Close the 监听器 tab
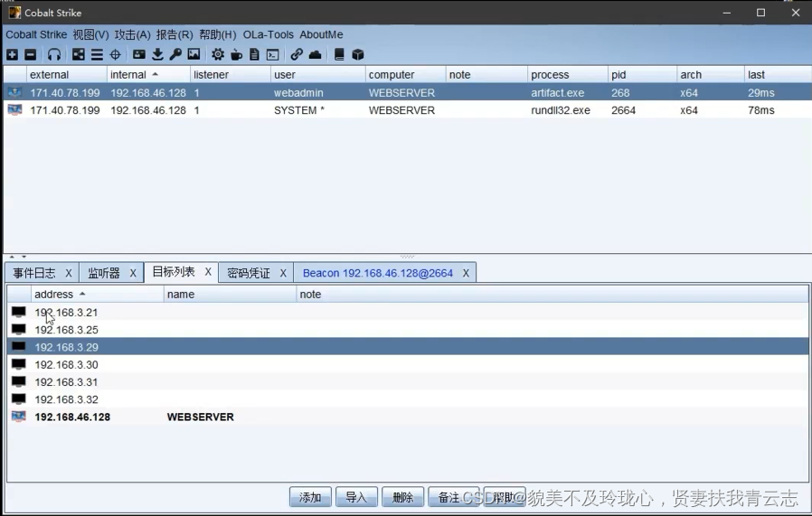This screenshot has height=516, width=812. pyautogui.click(x=133, y=273)
